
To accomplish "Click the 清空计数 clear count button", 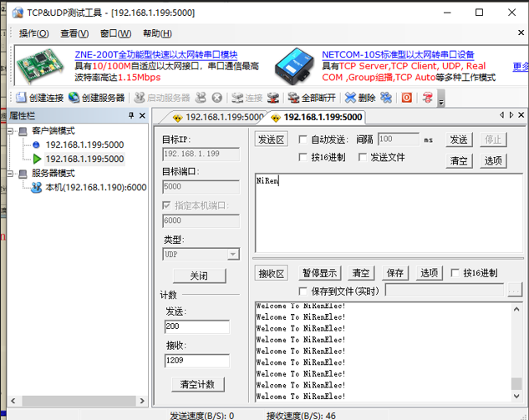I will point(198,384).
